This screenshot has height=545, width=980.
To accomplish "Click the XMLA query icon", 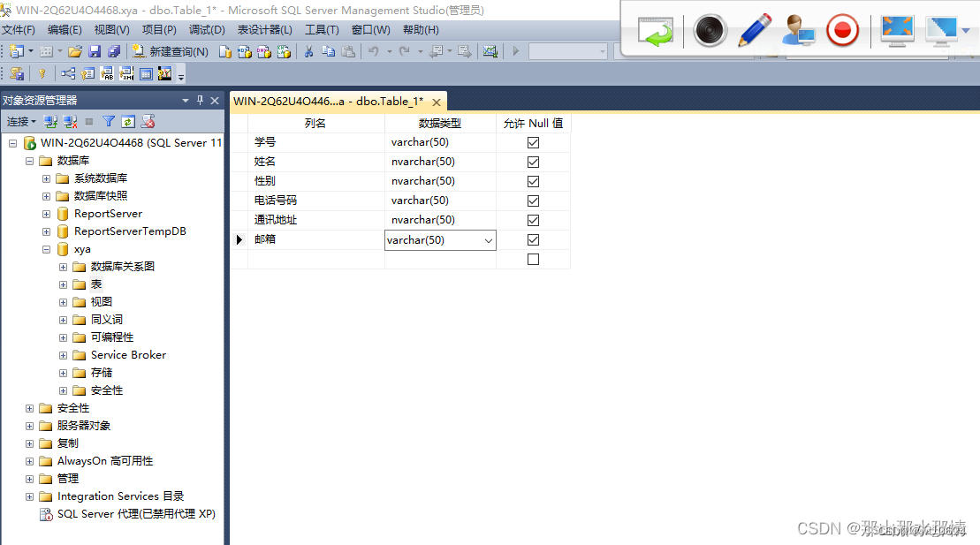I will [x=284, y=52].
